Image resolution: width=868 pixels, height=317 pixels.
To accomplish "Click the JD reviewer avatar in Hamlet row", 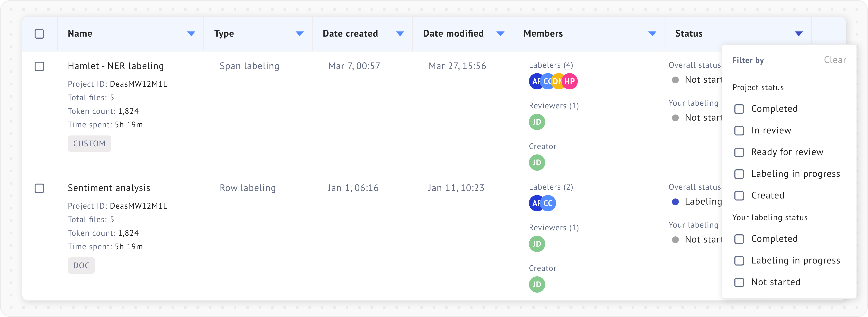I will (537, 122).
